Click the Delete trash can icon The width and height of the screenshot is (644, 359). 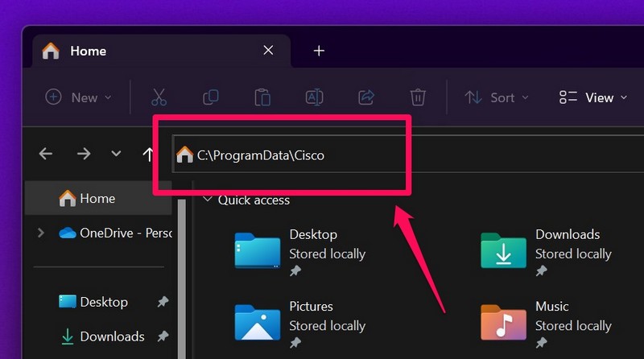[418, 97]
